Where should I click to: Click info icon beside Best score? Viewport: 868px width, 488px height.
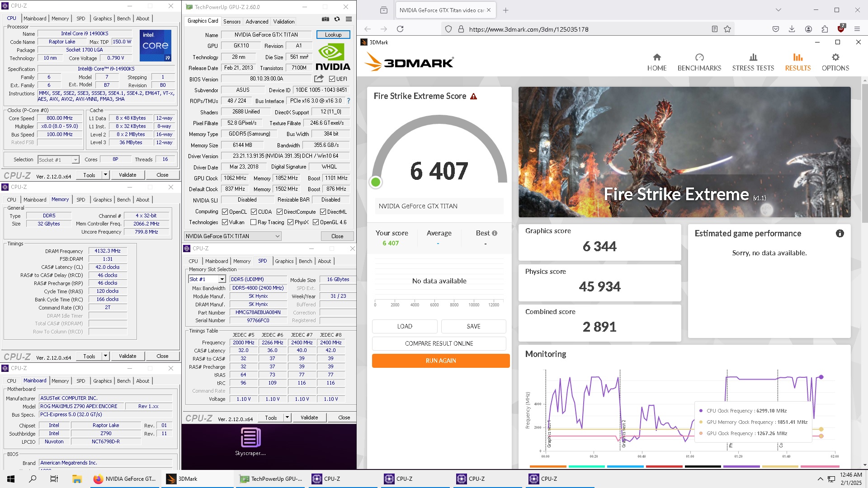pyautogui.click(x=495, y=233)
